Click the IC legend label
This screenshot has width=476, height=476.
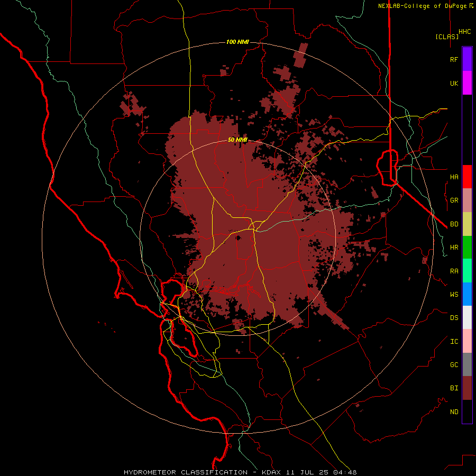(454, 342)
